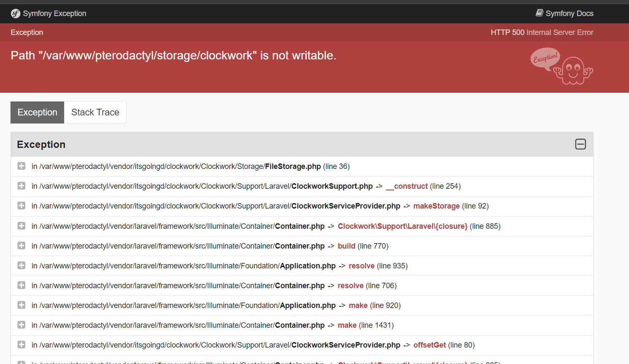Screen dimensions: 629x364
Task: Expand the FileStorage.php line 36 trace row
Action: point(22,166)
